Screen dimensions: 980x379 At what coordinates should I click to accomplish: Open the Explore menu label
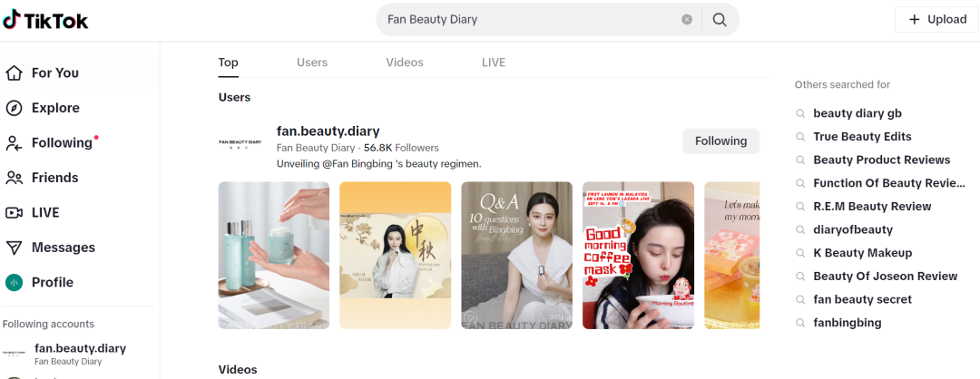(55, 108)
